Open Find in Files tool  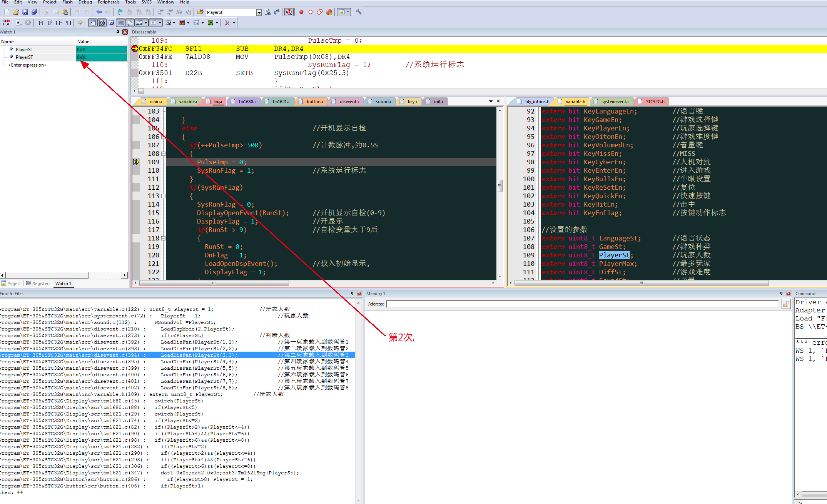pos(200,12)
